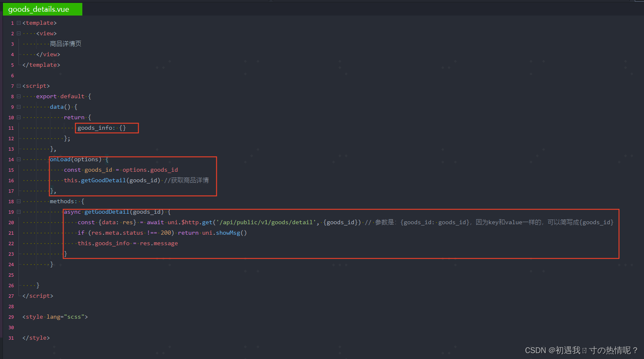
Task: Click line number 28 in the gutter
Action: (x=11, y=307)
